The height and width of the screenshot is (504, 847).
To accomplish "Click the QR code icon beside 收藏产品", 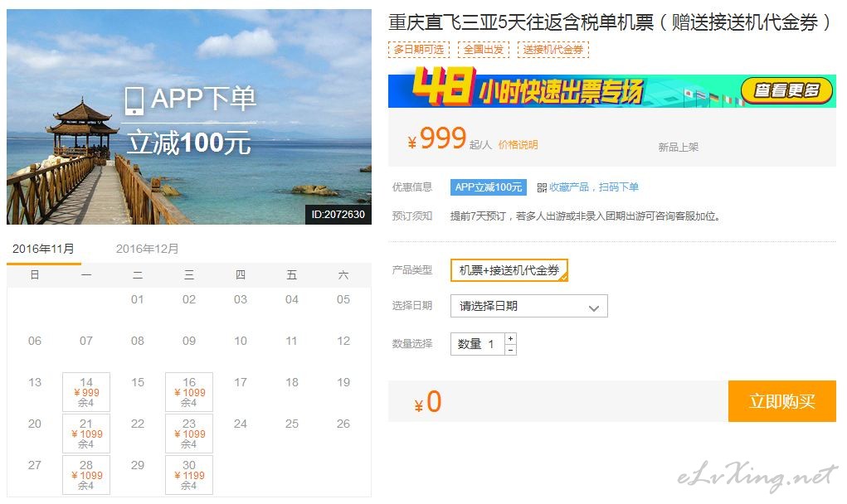I will click(x=542, y=188).
